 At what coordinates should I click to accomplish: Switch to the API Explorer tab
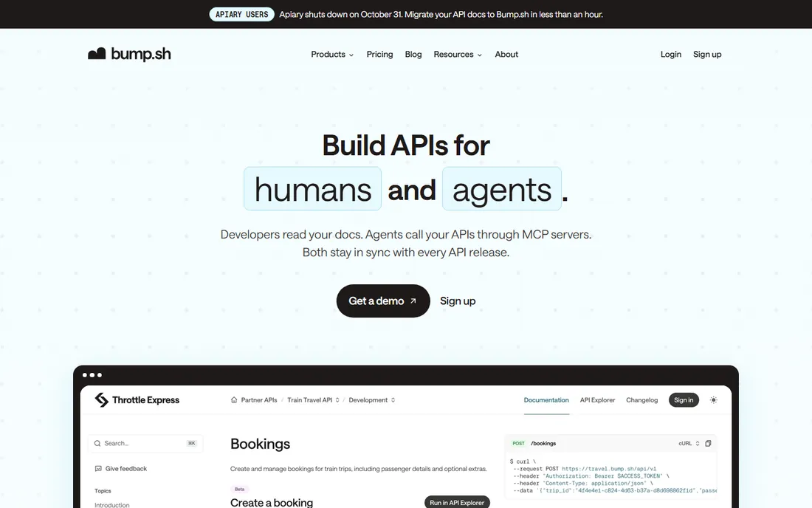click(598, 399)
